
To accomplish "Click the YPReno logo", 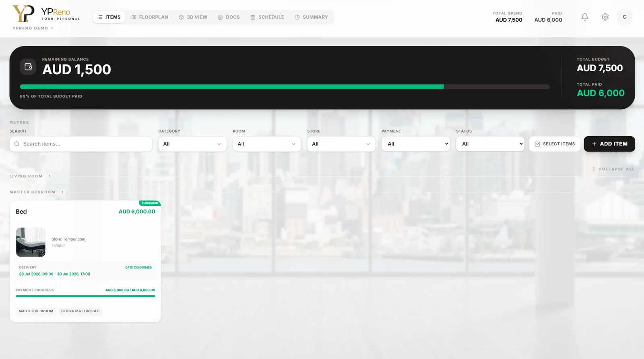I will pyautogui.click(x=46, y=13).
